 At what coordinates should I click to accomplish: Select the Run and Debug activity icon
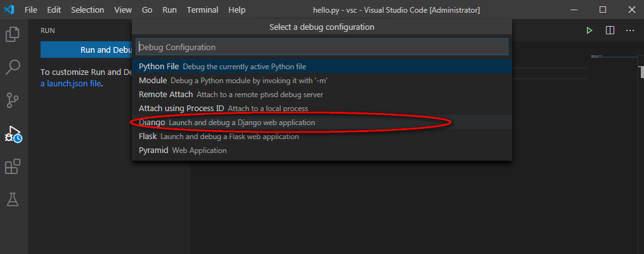pos(13,134)
